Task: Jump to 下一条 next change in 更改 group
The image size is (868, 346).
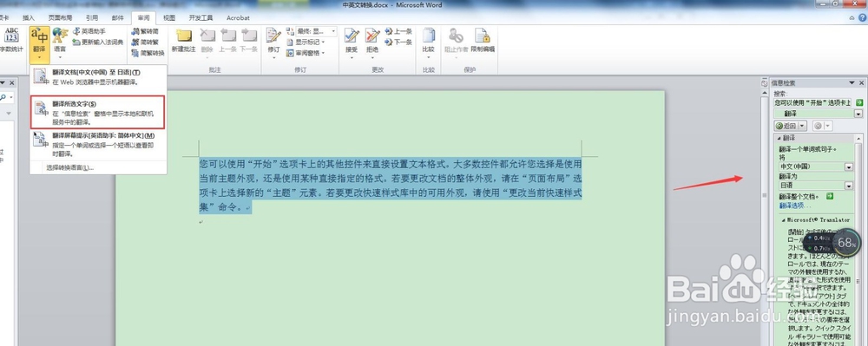Action: [x=398, y=42]
